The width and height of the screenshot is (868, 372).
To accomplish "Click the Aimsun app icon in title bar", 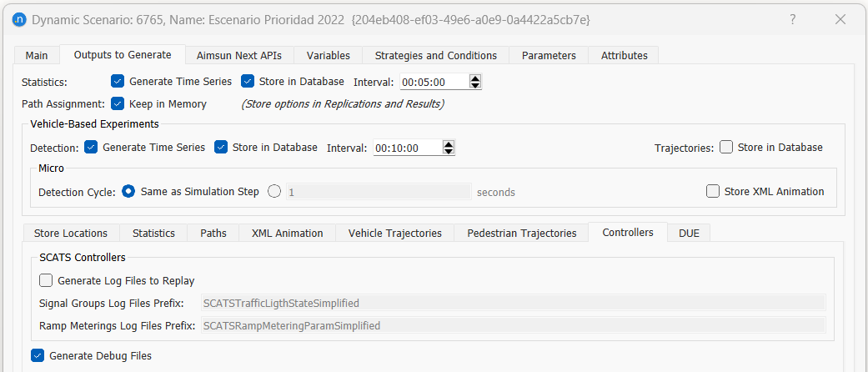I will point(18,19).
